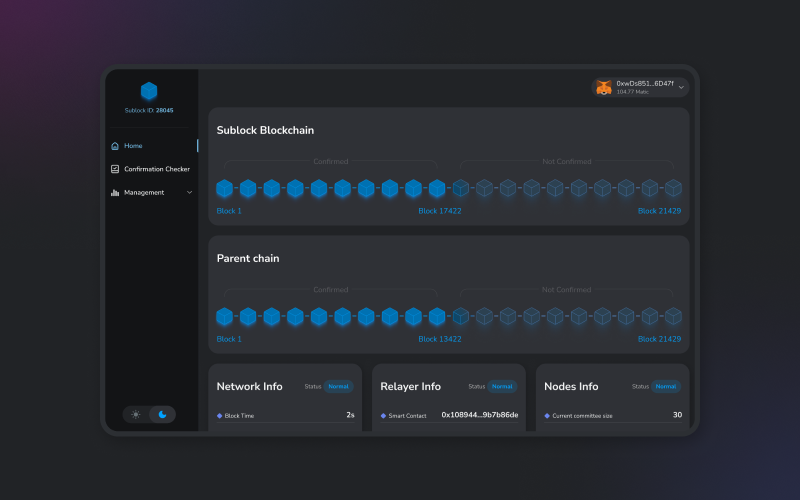Click the 2s block time value

(351, 415)
